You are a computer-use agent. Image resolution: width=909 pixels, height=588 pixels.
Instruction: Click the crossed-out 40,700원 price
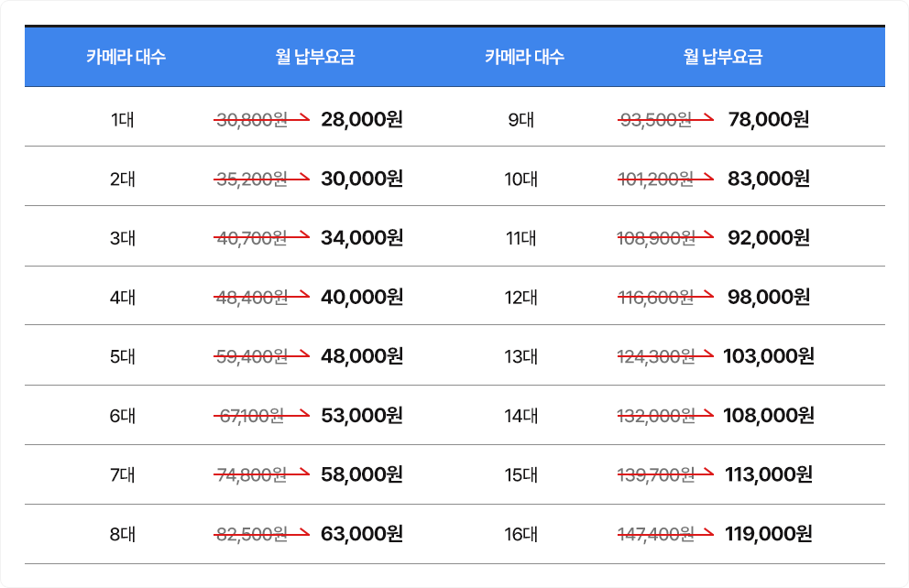[252, 238]
